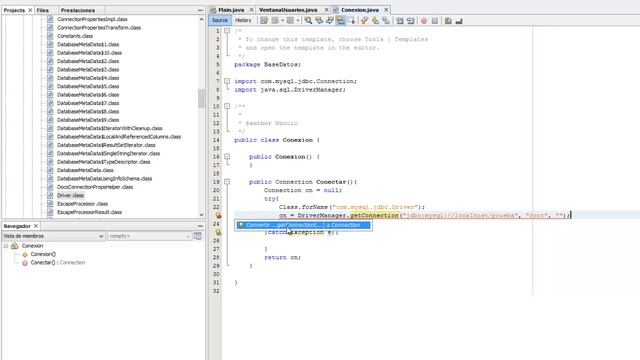This screenshot has height=360, width=640.
Task: Click Driver.class file icon
Action: (x=50, y=196)
